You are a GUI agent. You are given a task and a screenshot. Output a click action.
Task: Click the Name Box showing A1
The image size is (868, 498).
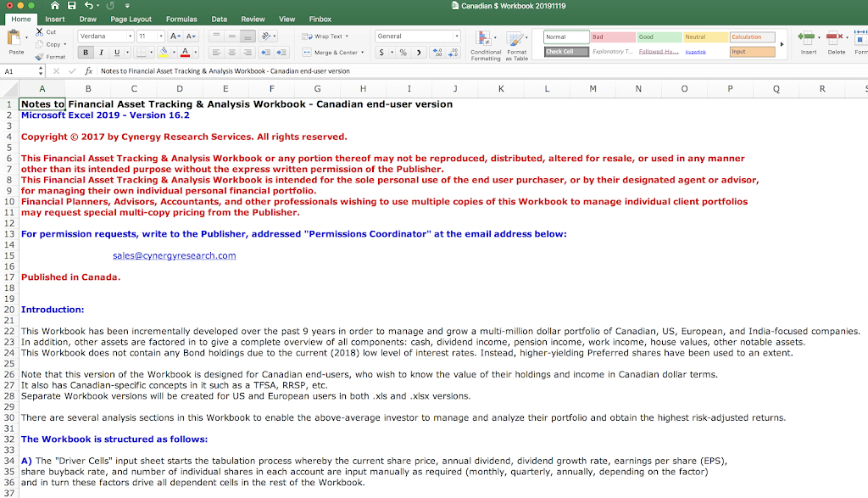pyautogui.click(x=19, y=71)
